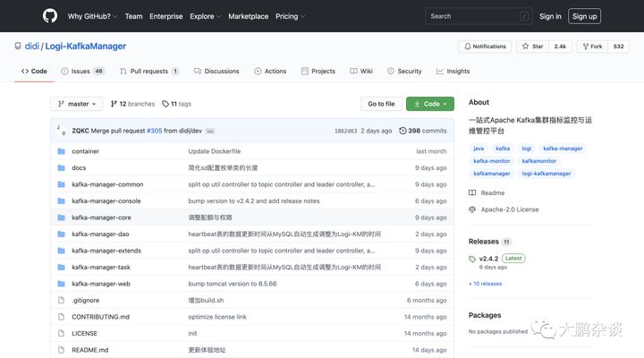The image size is (644, 358).
Task: Click the kafka-manager-dao folder icon
Action: 61,234
